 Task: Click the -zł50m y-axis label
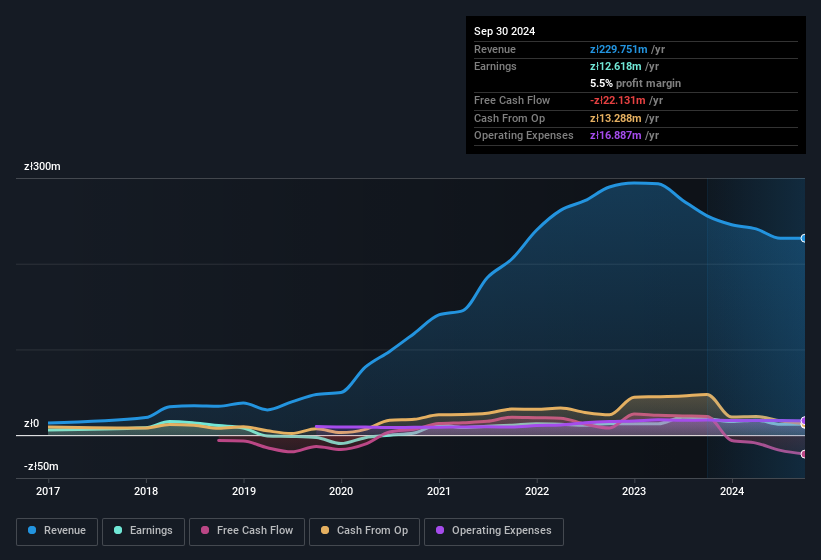point(41,466)
